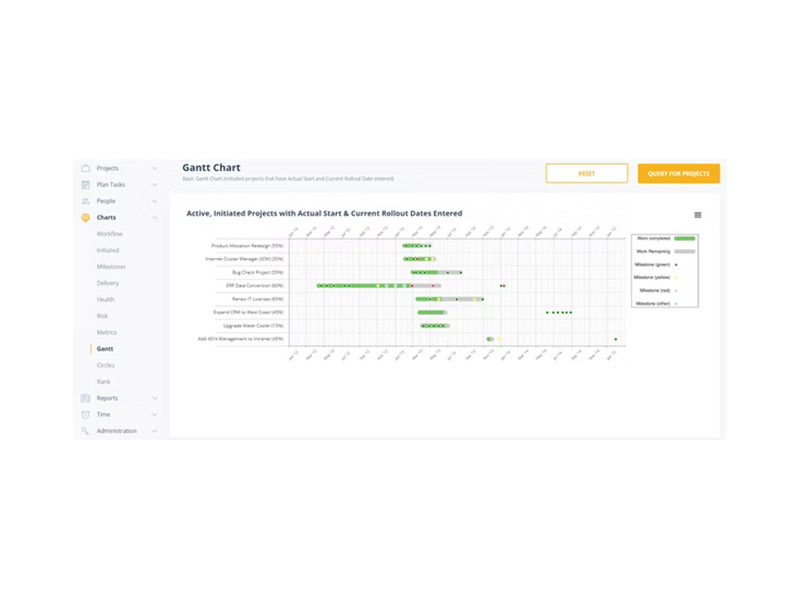Click the Charts pie icon
This screenshot has width=800, height=600.
pos(86,217)
